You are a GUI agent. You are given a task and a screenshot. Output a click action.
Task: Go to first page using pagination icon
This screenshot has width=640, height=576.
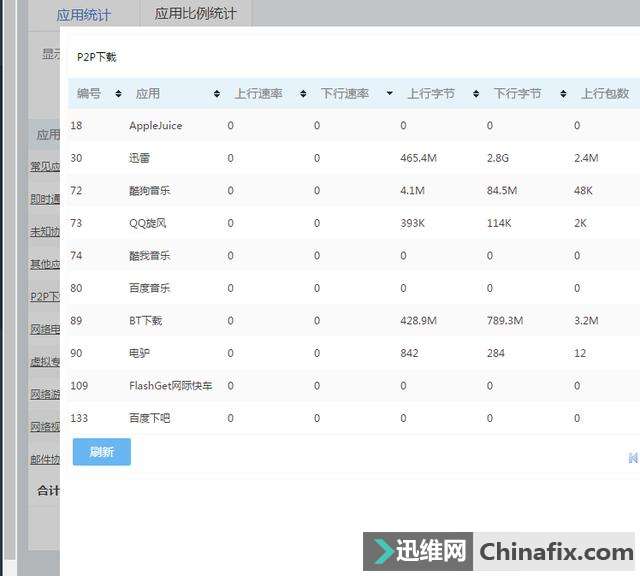coord(632,457)
